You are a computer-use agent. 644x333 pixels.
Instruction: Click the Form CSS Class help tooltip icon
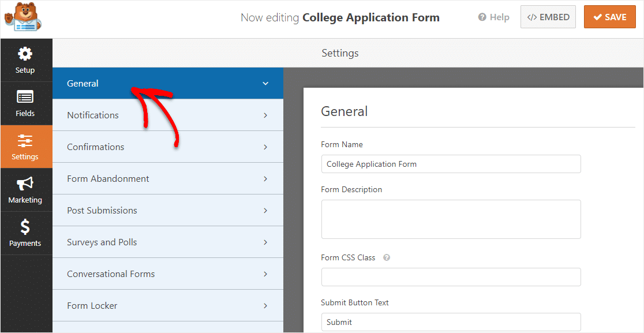(x=387, y=258)
